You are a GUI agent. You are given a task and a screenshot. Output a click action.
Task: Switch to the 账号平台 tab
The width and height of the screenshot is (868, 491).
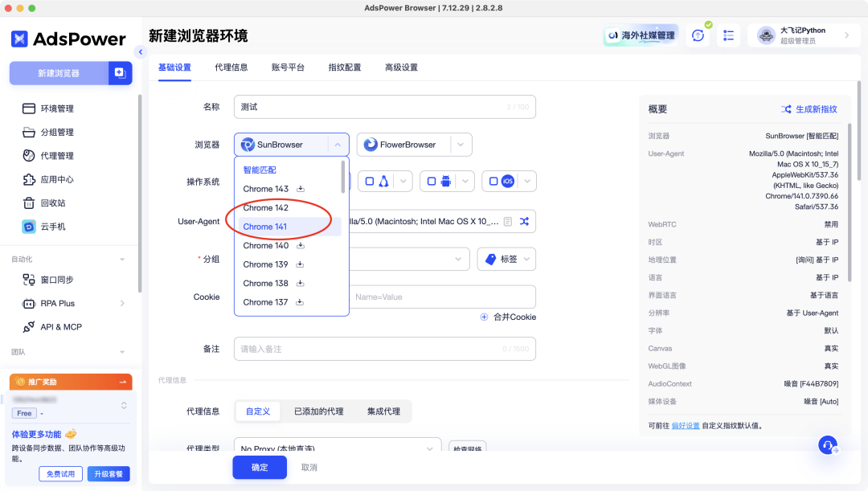(x=288, y=68)
